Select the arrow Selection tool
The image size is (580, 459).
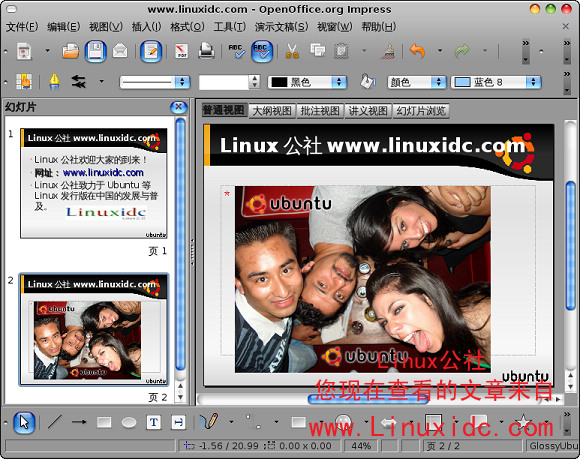tap(24, 422)
